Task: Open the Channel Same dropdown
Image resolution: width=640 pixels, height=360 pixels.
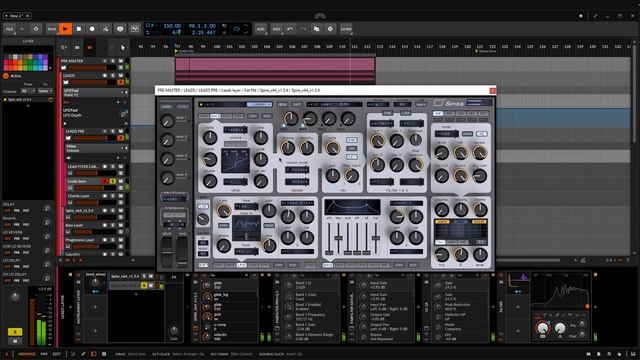Action: pos(45,91)
